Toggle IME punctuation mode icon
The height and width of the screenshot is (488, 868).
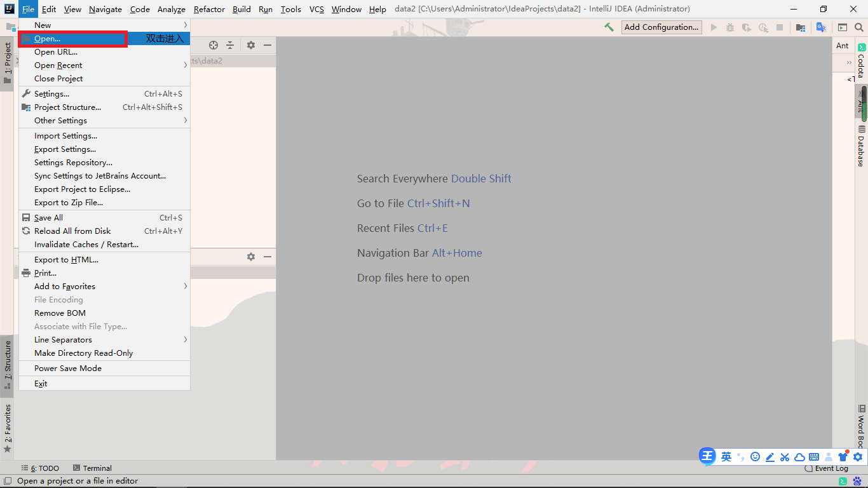coord(741,457)
